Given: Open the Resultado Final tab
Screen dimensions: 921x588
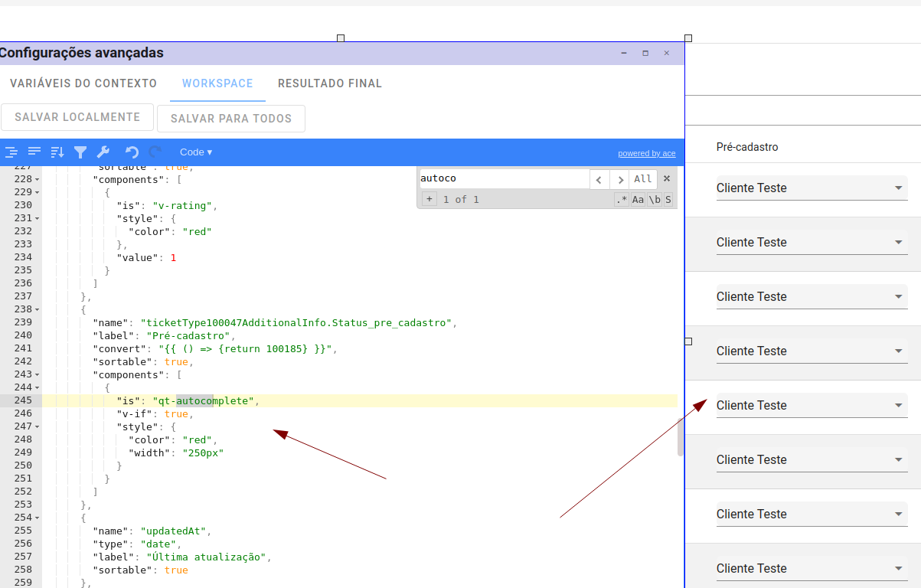Looking at the screenshot, I should pos(330,83).
